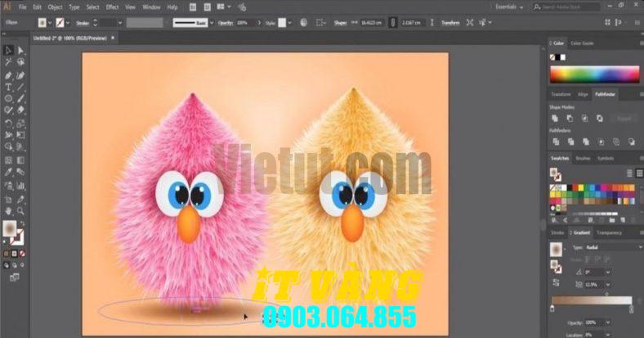Open the Object menu
Screen dimensions: 644x338
point(55,7)
